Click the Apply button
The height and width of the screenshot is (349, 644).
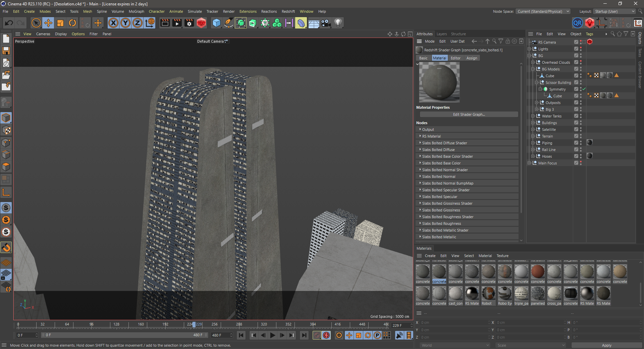(x=606, y=345)
